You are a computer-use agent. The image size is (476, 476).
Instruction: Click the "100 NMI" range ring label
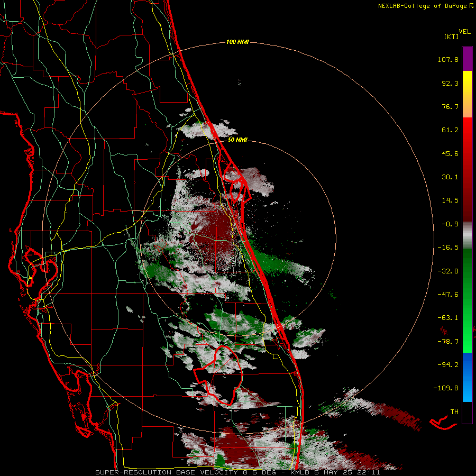click(237, 42)
